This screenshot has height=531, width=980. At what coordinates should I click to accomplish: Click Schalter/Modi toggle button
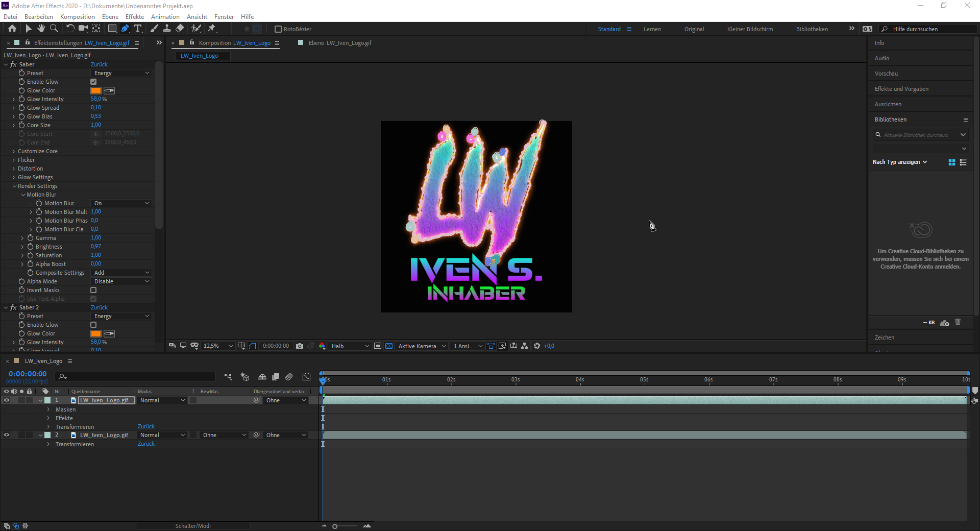point(193,526)
